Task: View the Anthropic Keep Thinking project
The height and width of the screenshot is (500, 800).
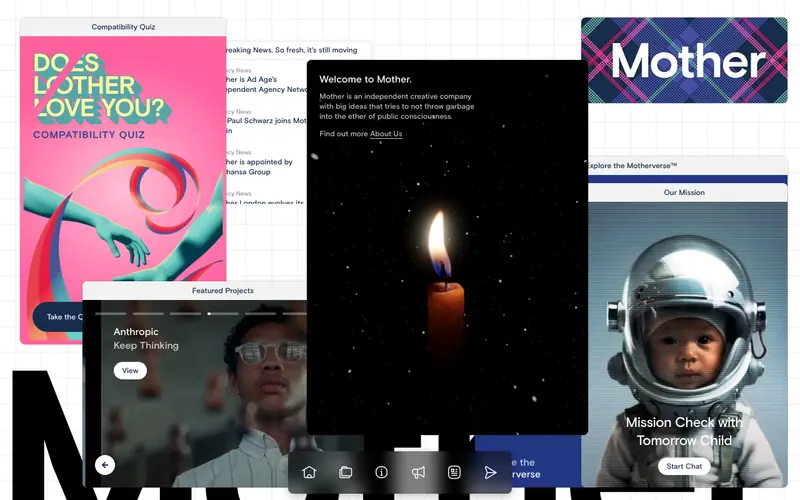Action: pyautogui.click(x=130, y=371)
